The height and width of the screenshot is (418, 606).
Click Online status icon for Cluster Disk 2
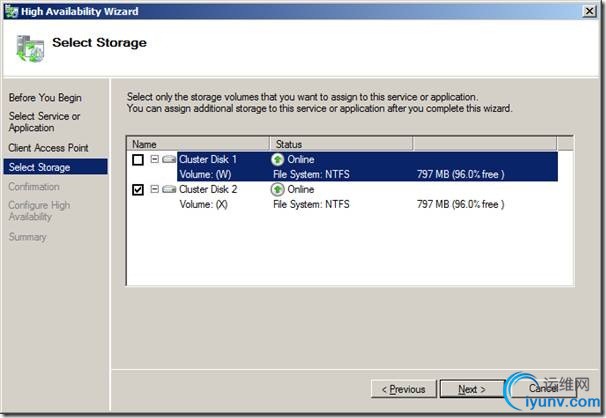coord(277,189)
